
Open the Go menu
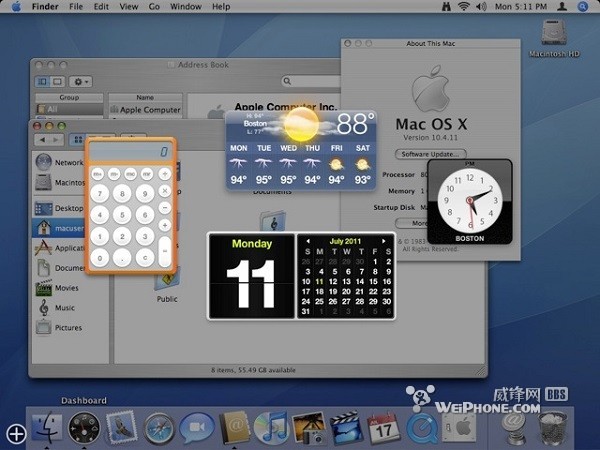[x=154, y=7]
